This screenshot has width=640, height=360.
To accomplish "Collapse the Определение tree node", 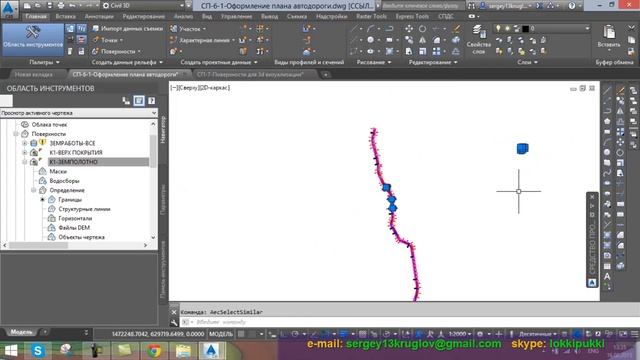I will 34,190.
